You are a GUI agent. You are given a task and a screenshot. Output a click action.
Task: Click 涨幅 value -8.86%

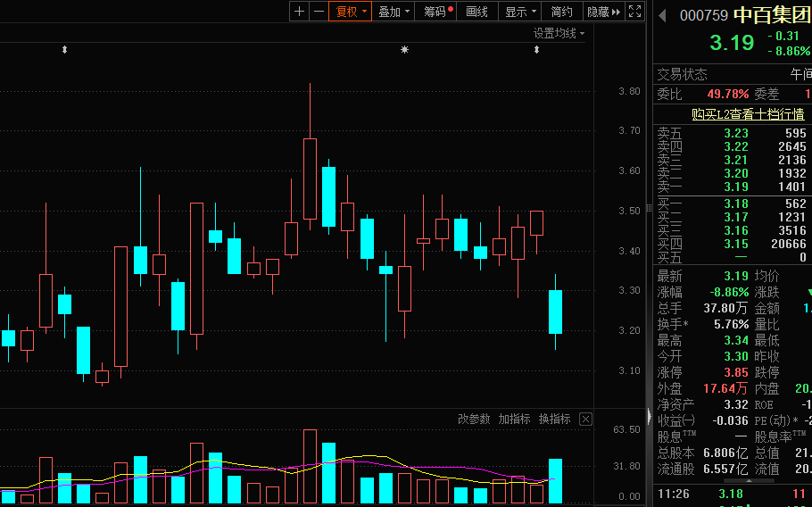tap(729, 292)
